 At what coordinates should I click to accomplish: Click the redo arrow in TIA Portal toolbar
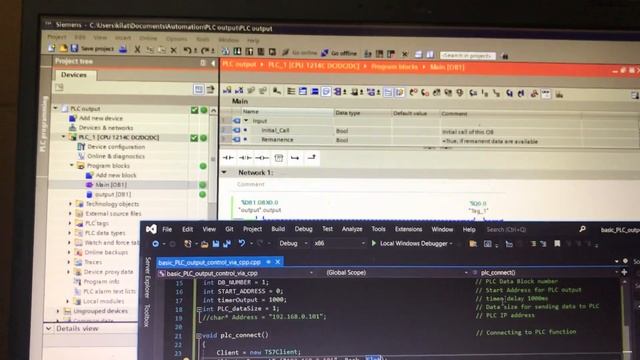point(205,51)
